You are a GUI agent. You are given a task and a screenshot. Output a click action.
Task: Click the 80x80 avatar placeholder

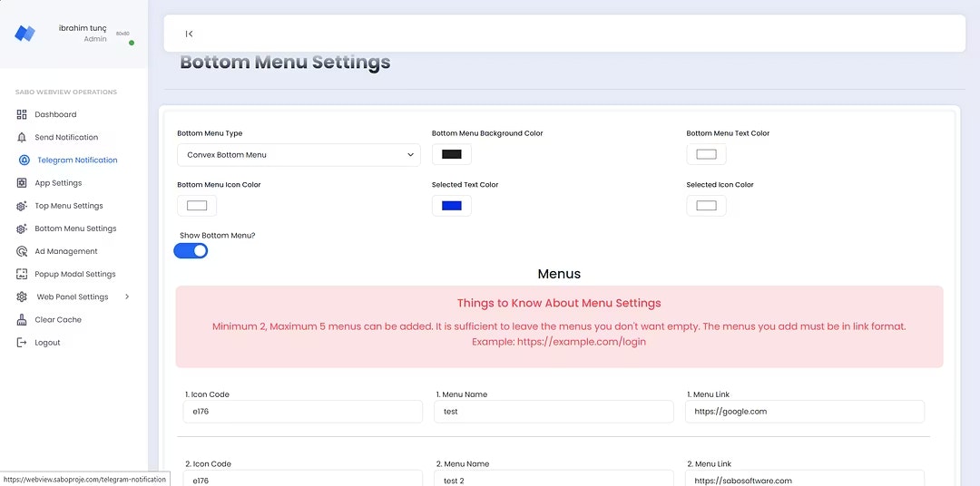pyautogui.click(x=123, y=34)
